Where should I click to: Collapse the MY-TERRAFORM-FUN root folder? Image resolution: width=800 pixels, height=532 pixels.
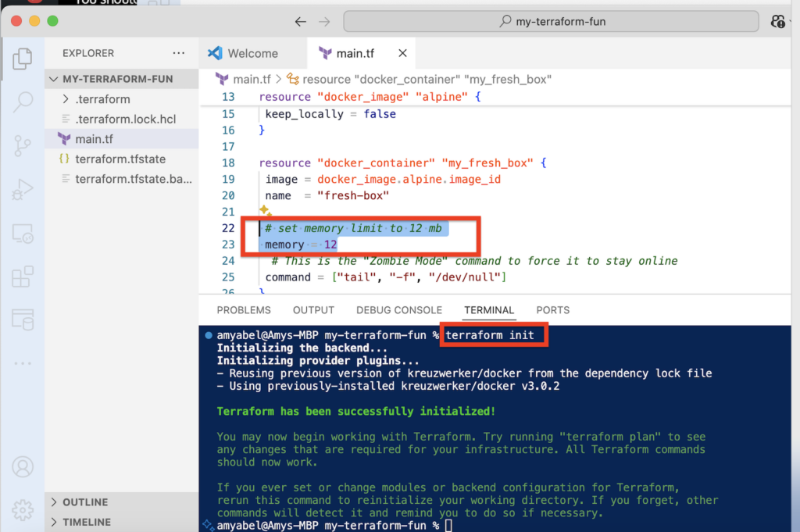[117, 79]
